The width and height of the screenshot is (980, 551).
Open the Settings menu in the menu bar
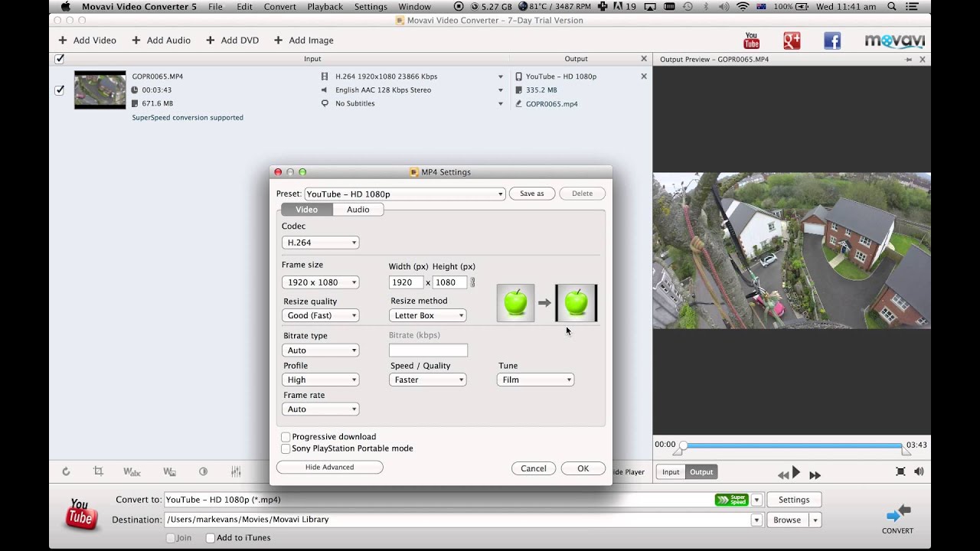[371, 7]
